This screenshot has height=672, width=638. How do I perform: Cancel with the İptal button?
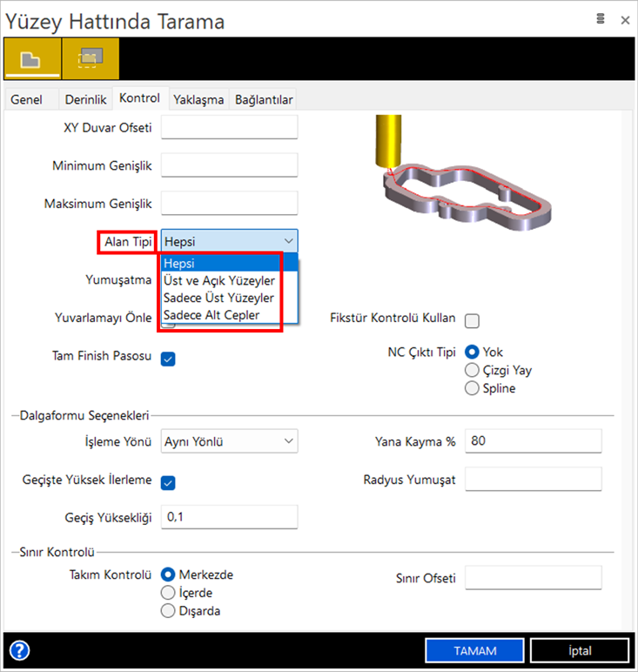coord(580,650)
